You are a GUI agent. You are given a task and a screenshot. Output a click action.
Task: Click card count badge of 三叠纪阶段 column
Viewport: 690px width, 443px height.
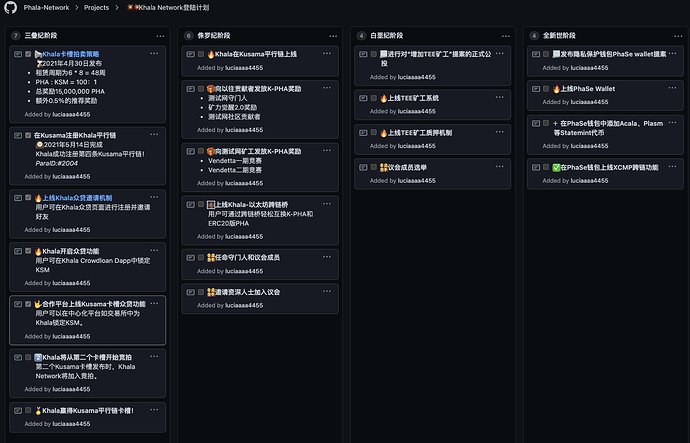16,36
